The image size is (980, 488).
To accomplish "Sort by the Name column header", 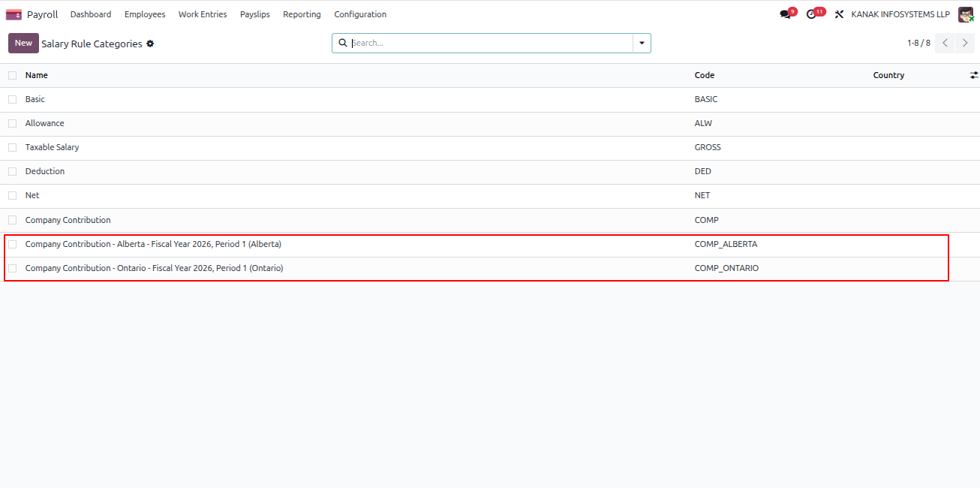I will click(37, 75).
